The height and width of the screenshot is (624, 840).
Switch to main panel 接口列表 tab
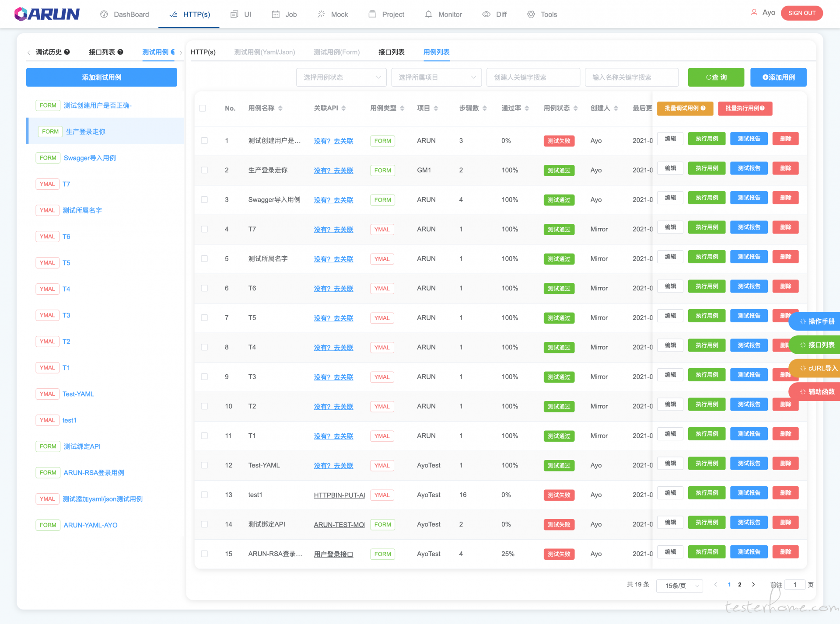pyautogui.click(x=392, y=52)
